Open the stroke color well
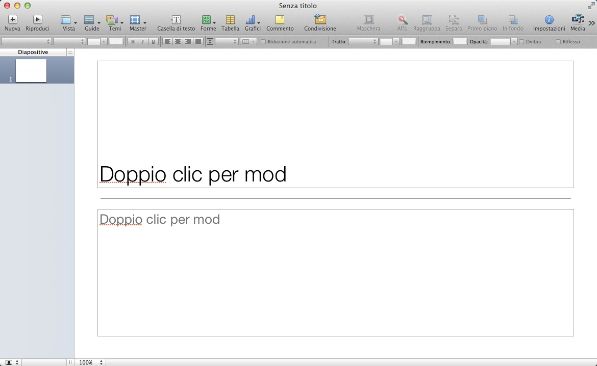Image resolution: width=597 pixels, height=366 pixels. click(409, 42)
